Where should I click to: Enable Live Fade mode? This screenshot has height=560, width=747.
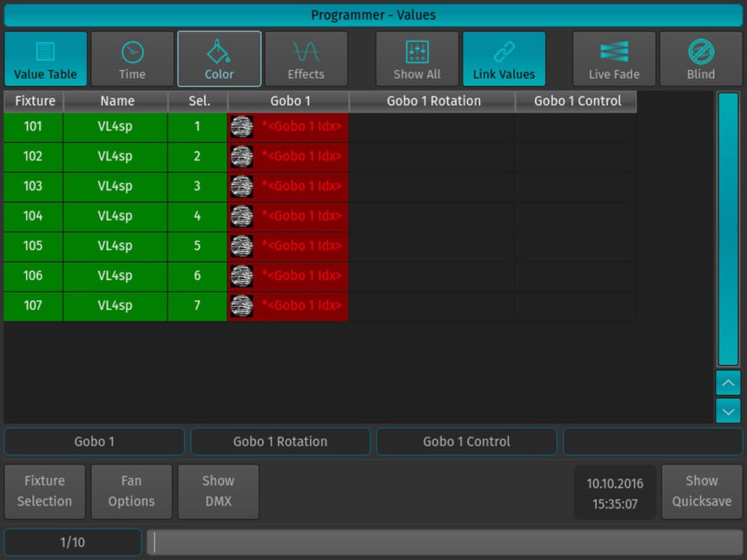[614, 59]
